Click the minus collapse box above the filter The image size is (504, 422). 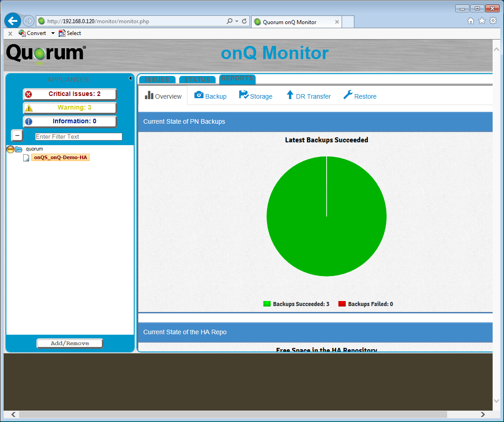17,135
